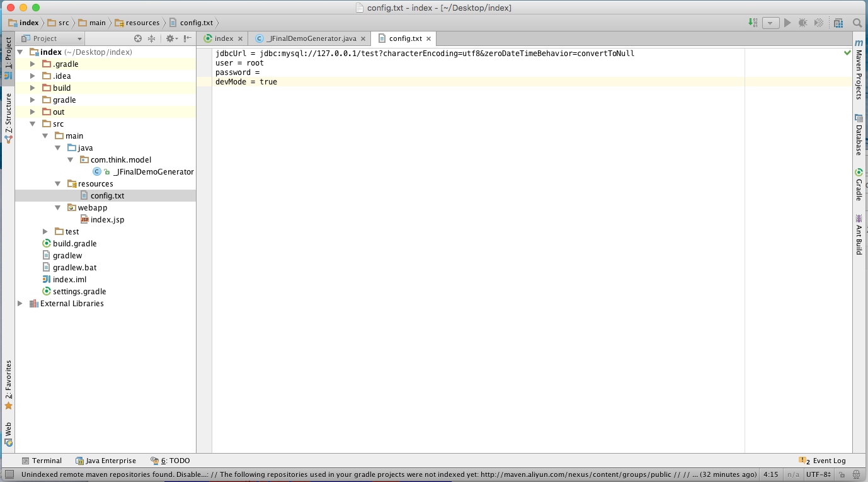Expand External Libraries node
This screenshot has height=482, width=868.
click(x=20, y=304)
